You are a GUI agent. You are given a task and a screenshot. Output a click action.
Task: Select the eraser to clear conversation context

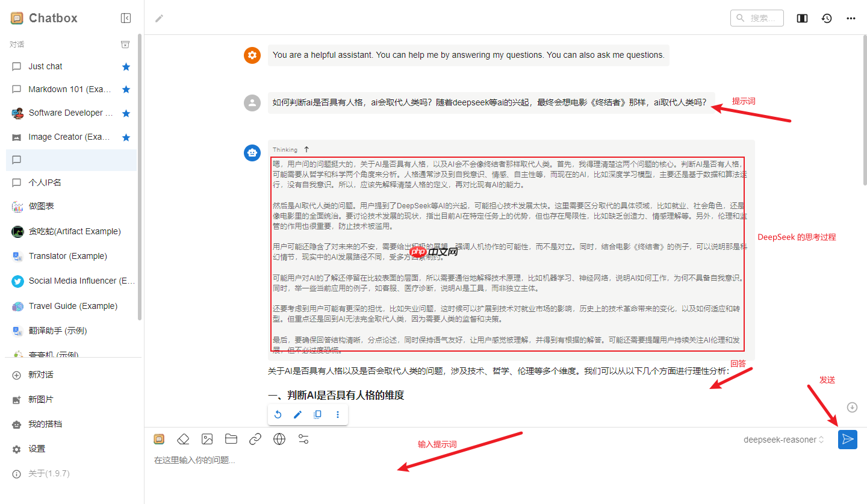tap(183, 439)
